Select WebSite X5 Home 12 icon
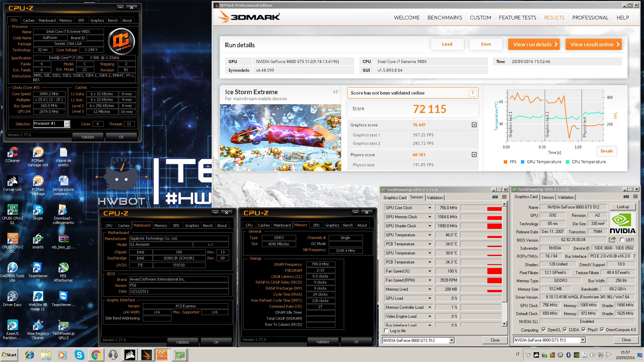Screen dimensions: 644x362 click(x=38, y=301)
